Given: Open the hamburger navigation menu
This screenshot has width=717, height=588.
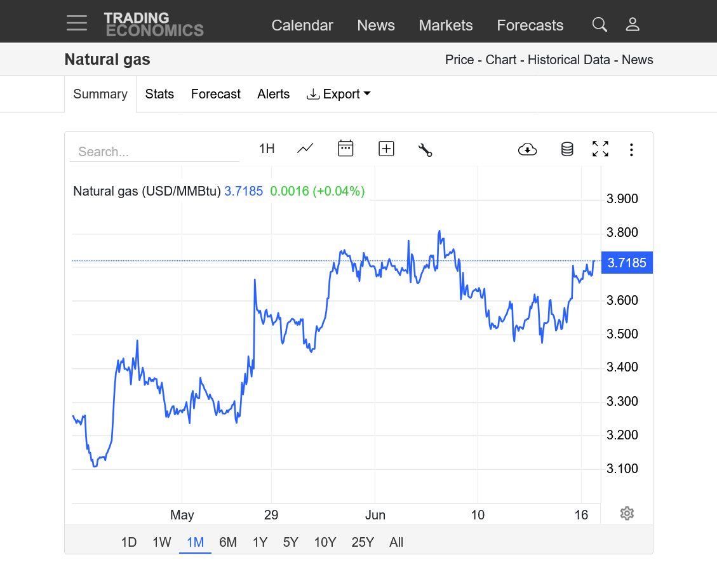Looking at the screenshot, I should click(x=76, y=23).
